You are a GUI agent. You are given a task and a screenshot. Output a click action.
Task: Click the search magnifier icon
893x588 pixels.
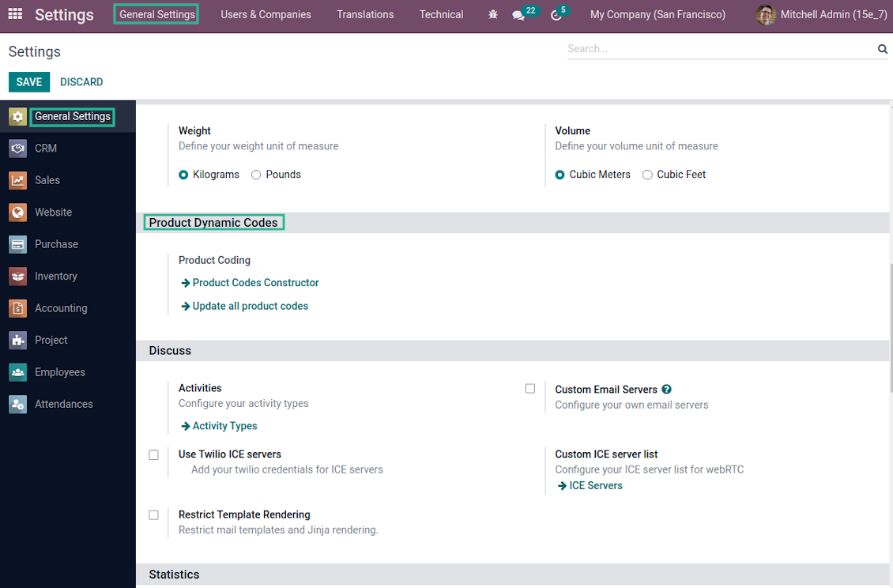coord(882,49)
